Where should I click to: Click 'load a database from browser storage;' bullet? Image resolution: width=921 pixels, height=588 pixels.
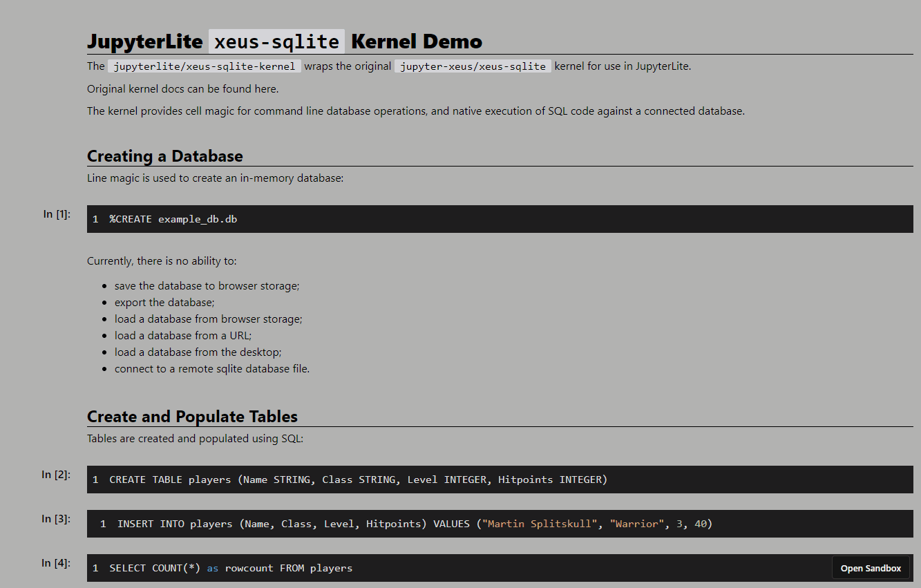pyautogui.click(x=209, y=319)
